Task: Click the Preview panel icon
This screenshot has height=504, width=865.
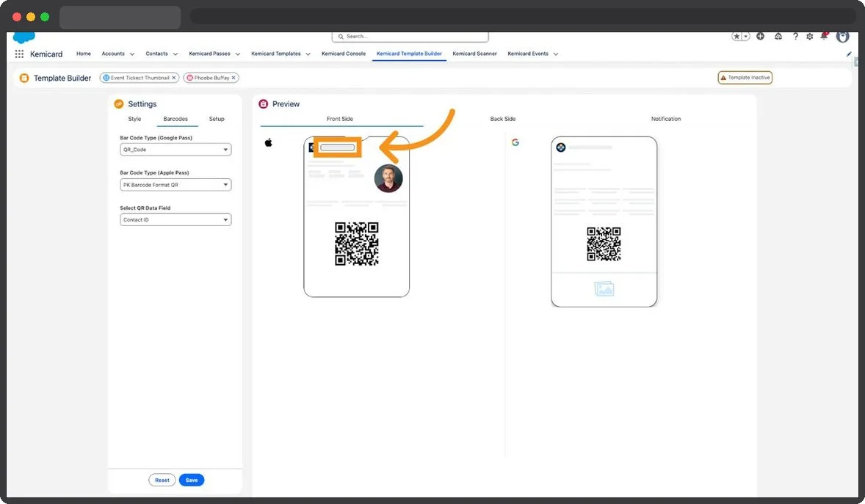Action: tap(263, 103)
